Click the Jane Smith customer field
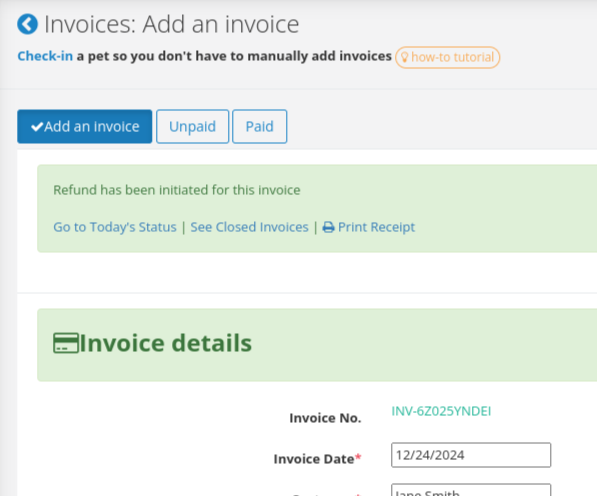 coord(471,490)
